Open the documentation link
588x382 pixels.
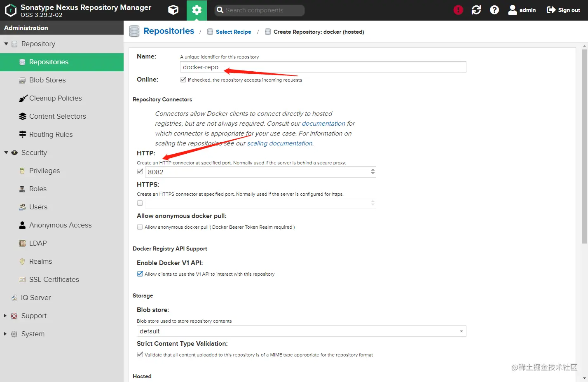pyautogui.click(x=323, y=124)
